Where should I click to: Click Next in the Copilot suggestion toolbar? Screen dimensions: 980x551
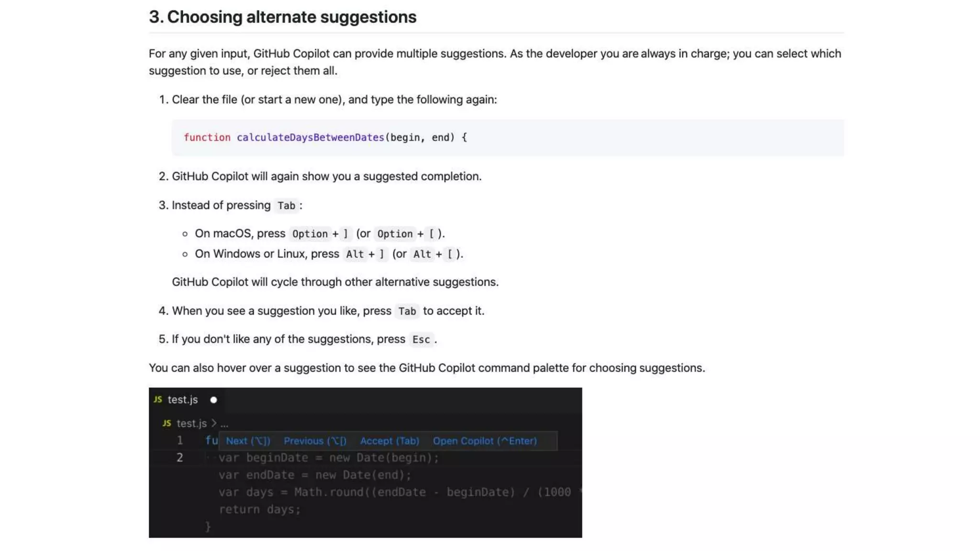248,441
